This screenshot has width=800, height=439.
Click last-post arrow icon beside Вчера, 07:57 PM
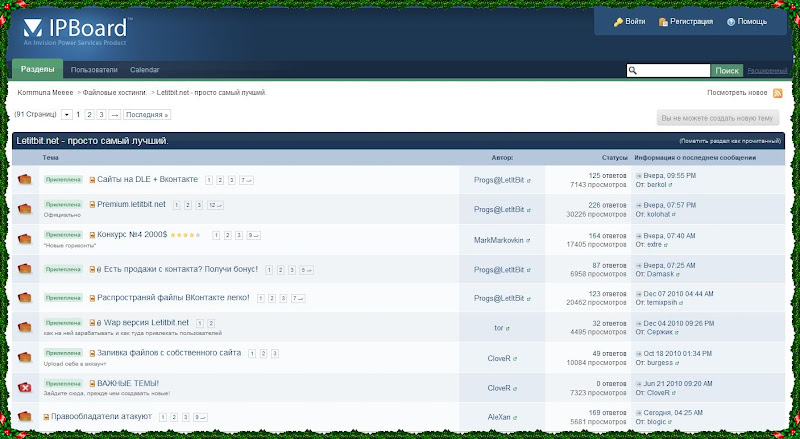point(638,205)
